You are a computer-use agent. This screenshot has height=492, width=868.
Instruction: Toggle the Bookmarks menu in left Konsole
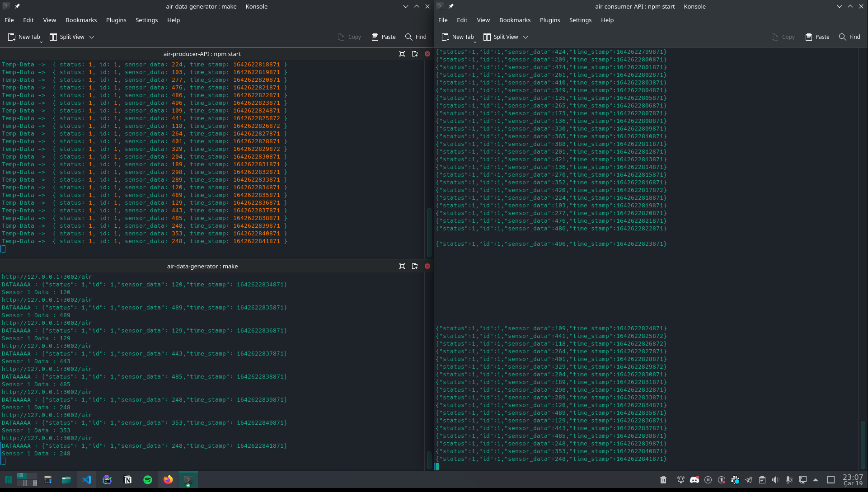click(x=81, y=20)
